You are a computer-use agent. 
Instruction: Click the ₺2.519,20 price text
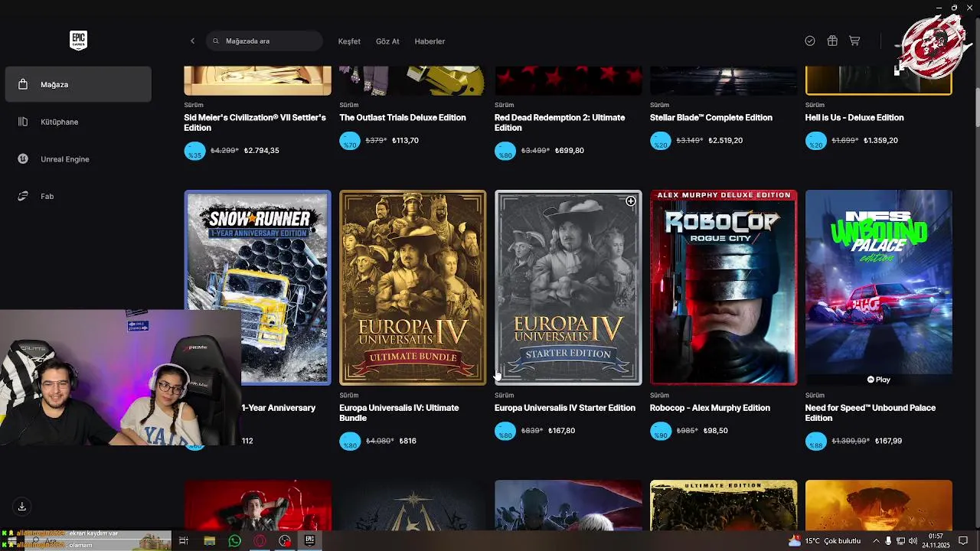(x=726, y=141)
